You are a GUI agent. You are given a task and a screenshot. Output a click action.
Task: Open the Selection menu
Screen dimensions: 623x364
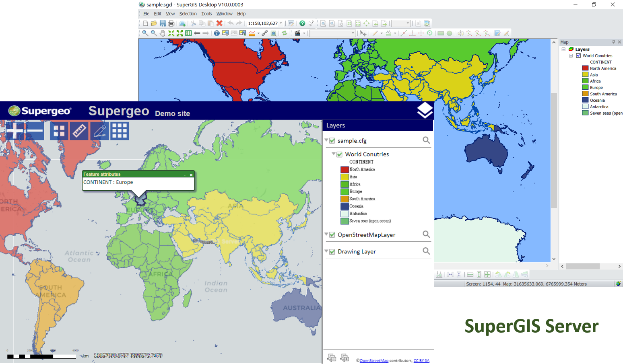tap(188, 14)
